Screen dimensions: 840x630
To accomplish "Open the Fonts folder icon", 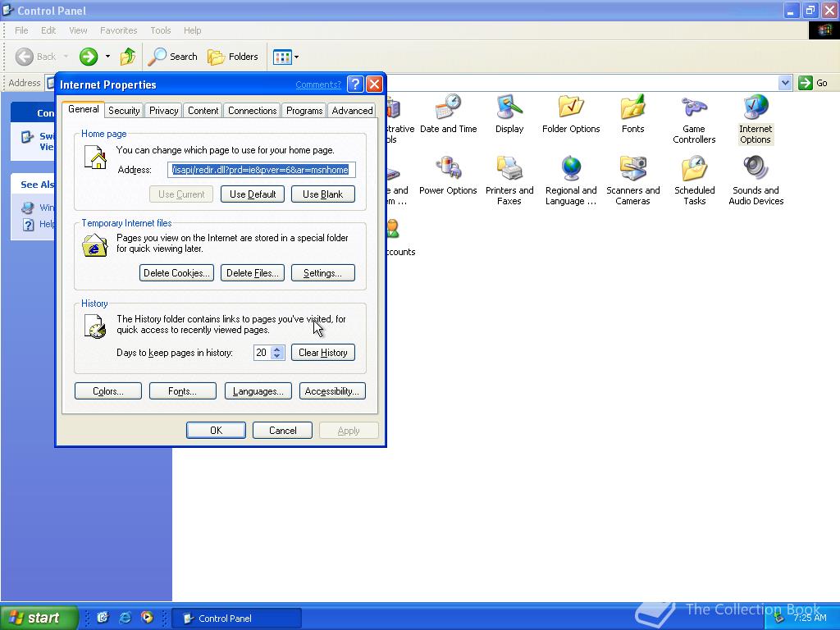I will (632, 114).
